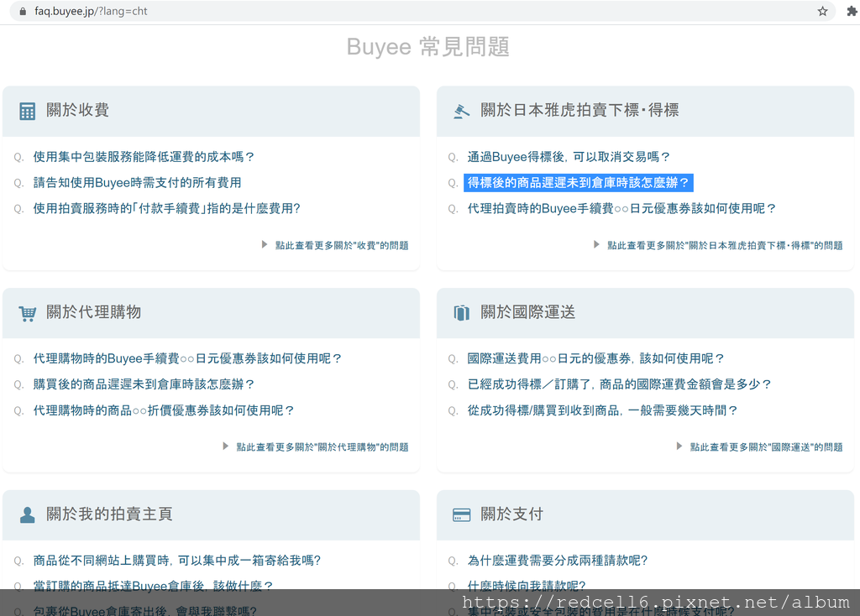Click the Buyee 常見問題 page title
860x616 pixels.
click(x=428, y=47)
